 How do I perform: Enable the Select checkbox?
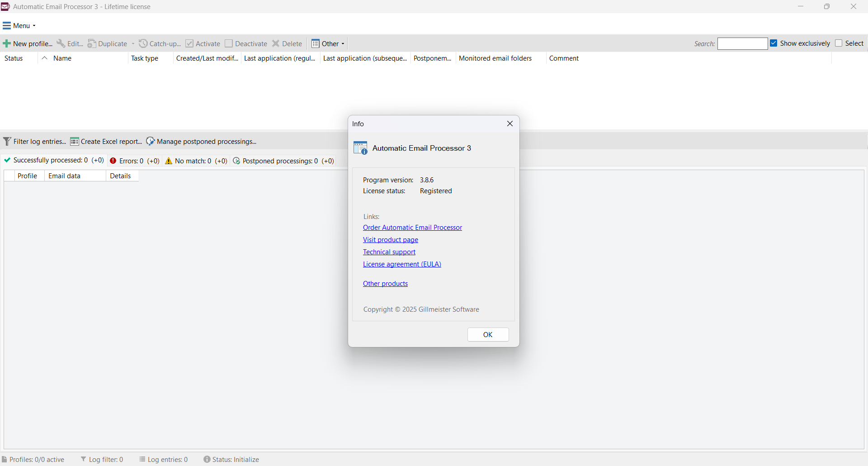(x=839, y=43)
